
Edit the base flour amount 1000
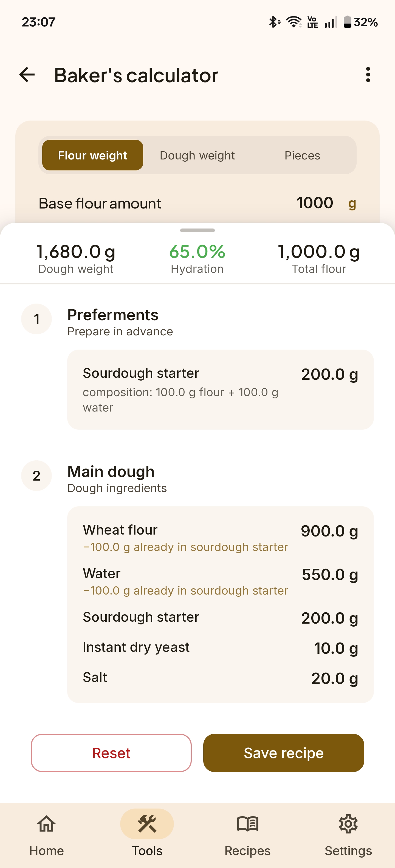pyautogui.click(x=315, y=203)
